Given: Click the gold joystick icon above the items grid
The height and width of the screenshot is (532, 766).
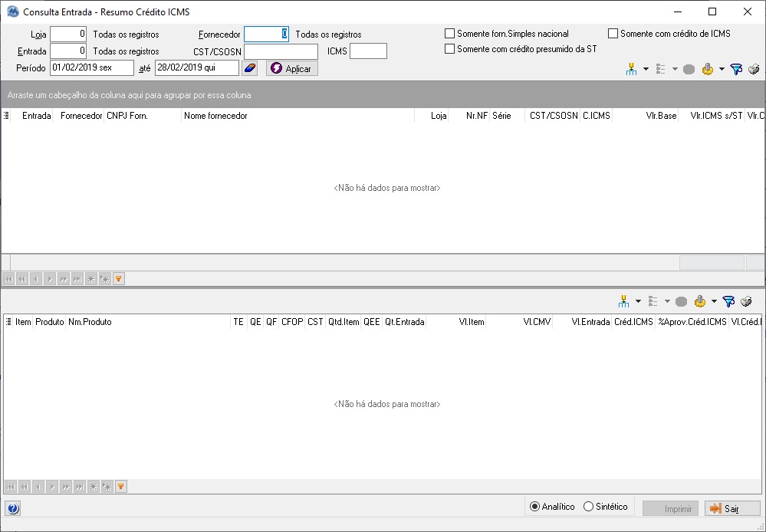Looking at the screenshot, I should point(699,301).
